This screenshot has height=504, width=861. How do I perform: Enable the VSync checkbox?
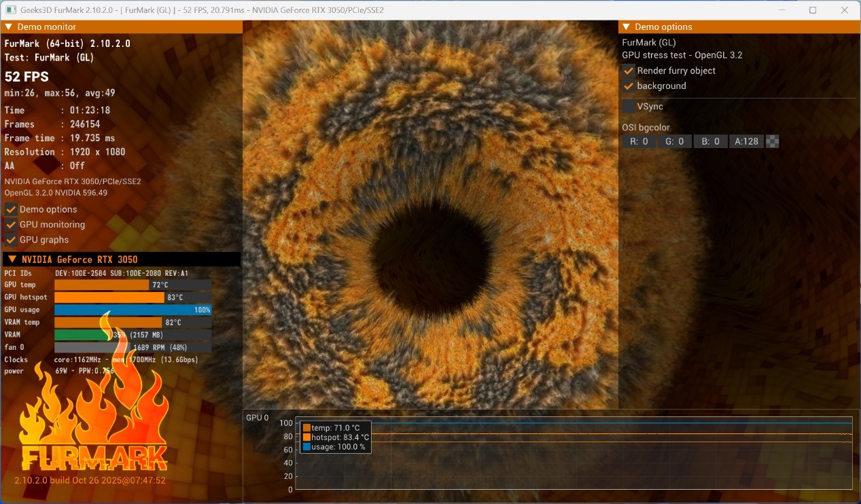click(629, 106)
